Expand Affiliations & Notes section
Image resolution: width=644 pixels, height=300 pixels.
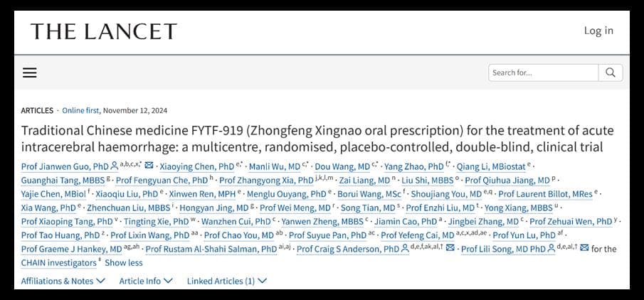[x=63, y=281]
